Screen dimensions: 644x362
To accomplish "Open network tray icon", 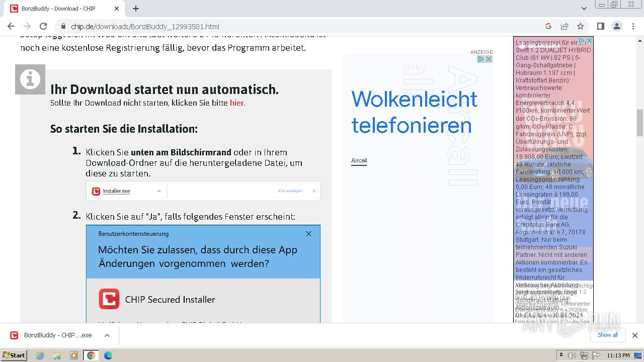I will tap(584, 355).
